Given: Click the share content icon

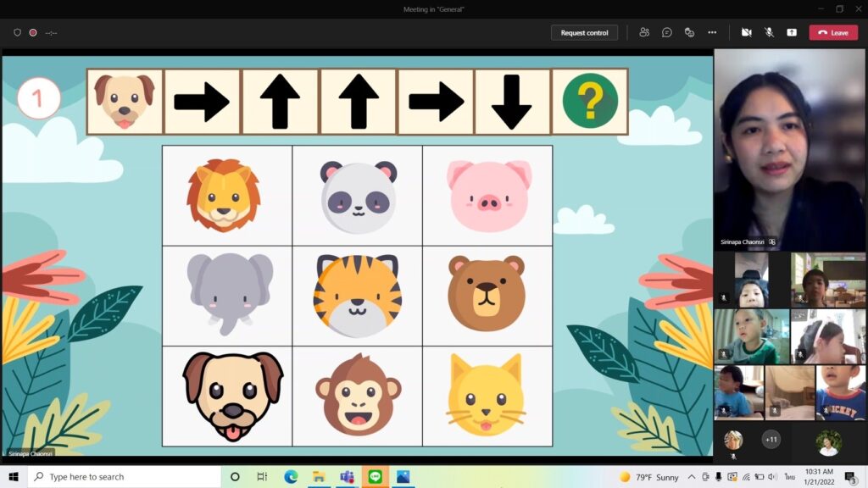Looking at the screenshot, I should pos(792,32).
